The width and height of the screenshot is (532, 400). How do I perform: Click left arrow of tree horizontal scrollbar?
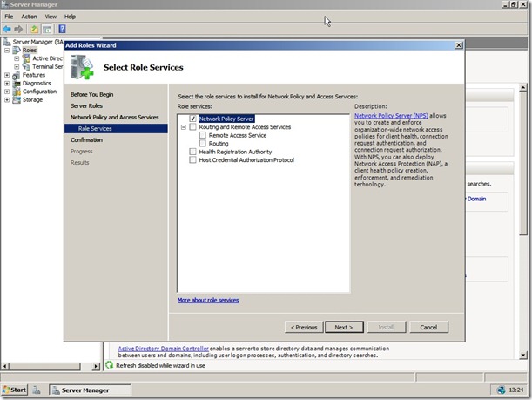5,366
